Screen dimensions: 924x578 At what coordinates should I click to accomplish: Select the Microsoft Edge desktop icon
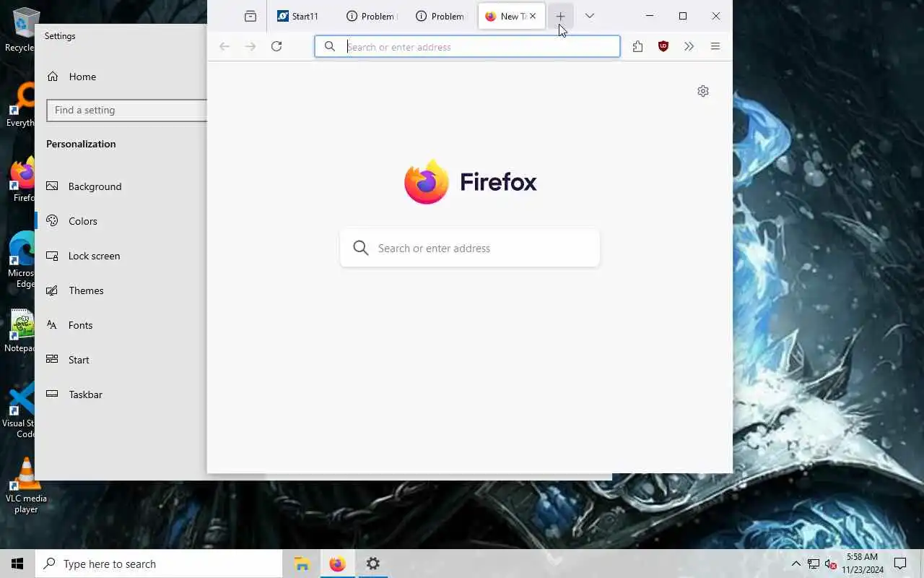click(x=20, y=260)
